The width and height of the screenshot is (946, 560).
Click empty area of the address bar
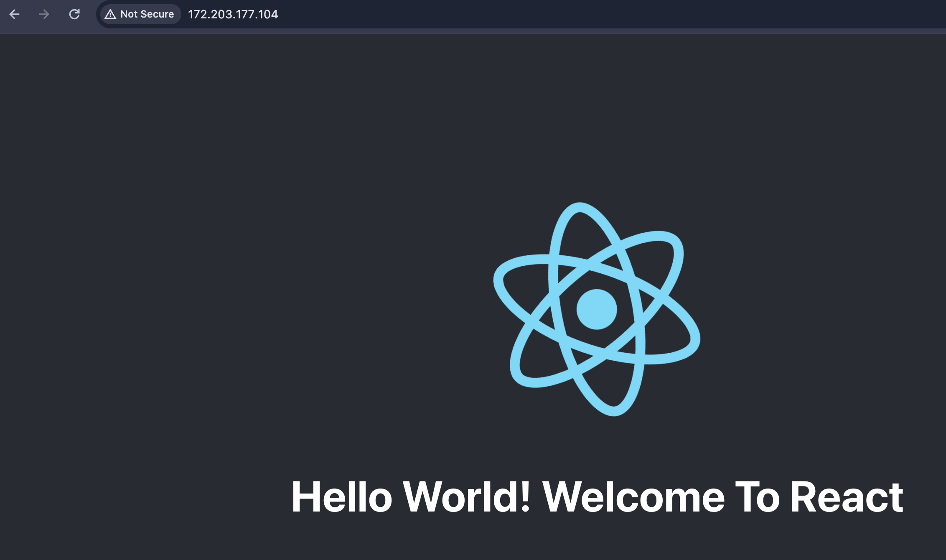(x=585, y=15)
